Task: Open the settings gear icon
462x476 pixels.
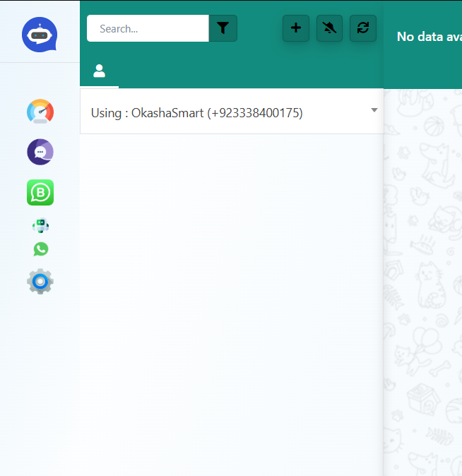Action: [x=40, y=281]
